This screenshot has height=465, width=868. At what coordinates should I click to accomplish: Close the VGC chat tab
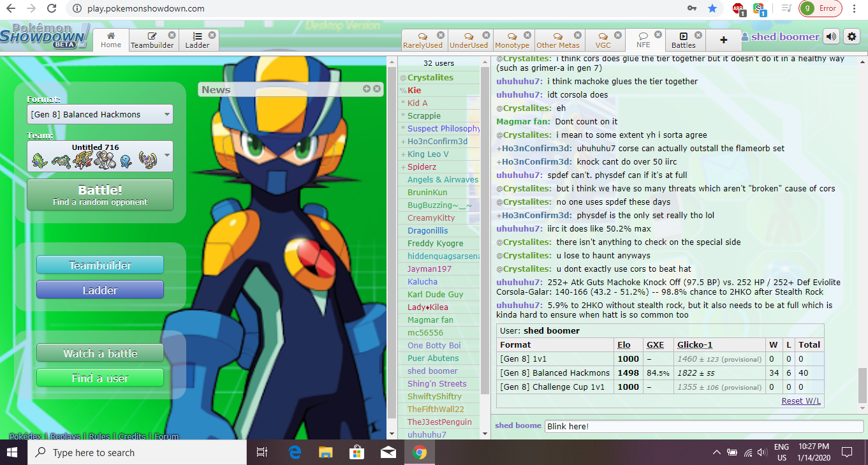[619, 35]
